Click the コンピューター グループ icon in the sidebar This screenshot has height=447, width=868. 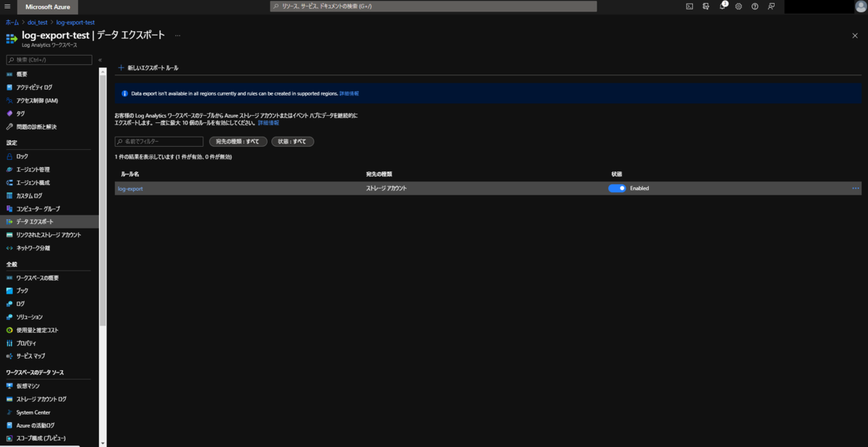pyautogui.click(x=9, y=208)
